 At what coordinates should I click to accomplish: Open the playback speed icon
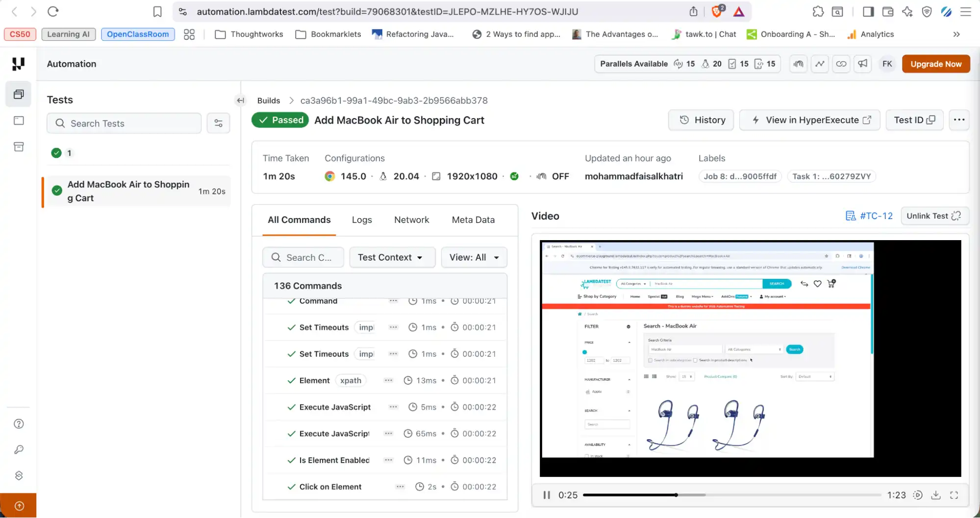pyautogui.click(x=918, y=495)
